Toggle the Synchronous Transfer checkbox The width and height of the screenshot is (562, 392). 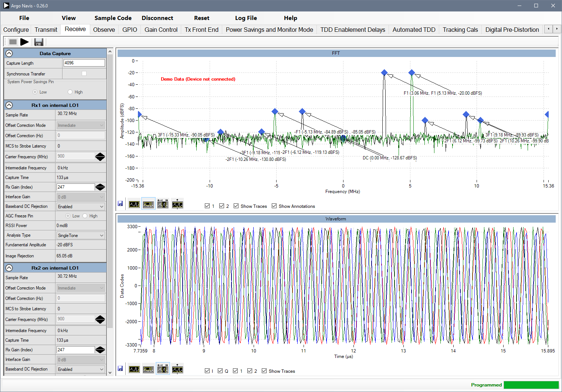click(x=84, y=74)
